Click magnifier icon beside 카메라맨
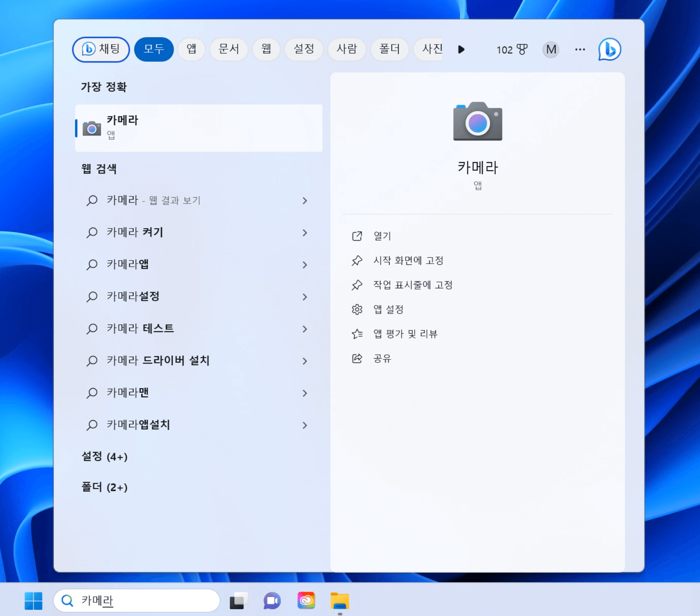This screenshot has width=700, height=616. point(92,393)
